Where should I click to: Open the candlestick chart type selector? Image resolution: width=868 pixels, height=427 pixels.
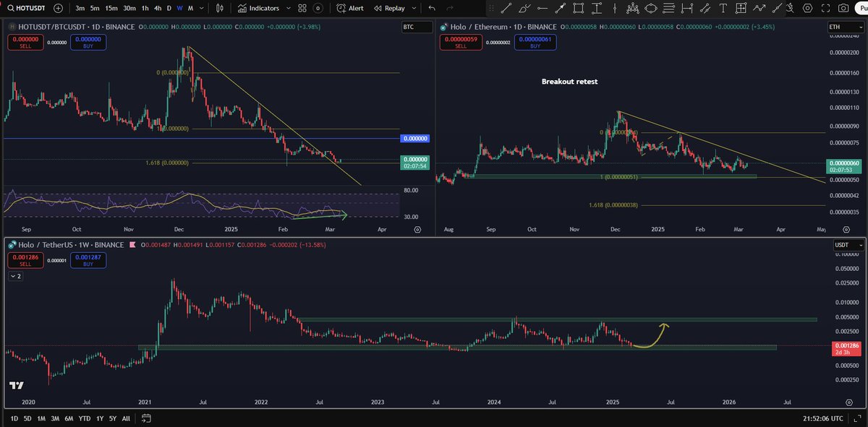[x=220, y=8]
